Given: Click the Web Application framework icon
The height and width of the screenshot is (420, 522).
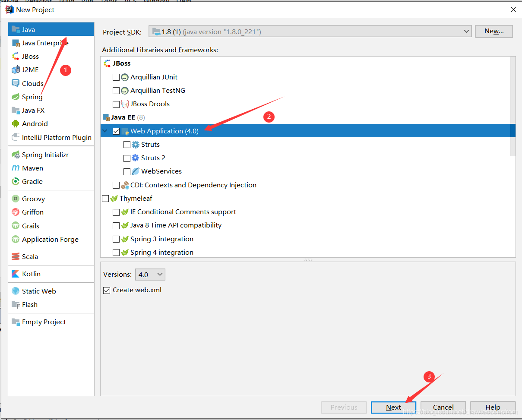Looking at the screenshot, I should pyautogui.click(x=125, y=131).
